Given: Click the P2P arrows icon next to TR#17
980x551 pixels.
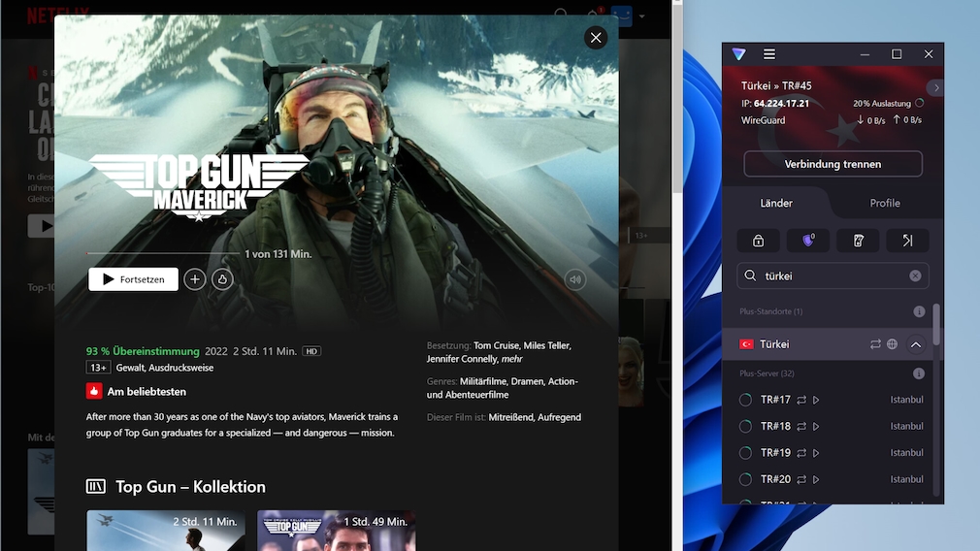Looking at the screenshot, I should 801,400.
